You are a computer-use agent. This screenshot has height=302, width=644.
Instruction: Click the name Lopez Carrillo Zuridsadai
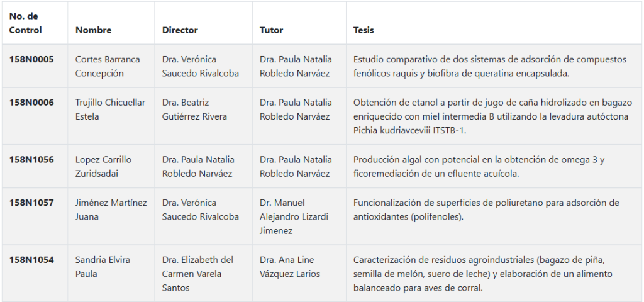[x=103, y=166]
